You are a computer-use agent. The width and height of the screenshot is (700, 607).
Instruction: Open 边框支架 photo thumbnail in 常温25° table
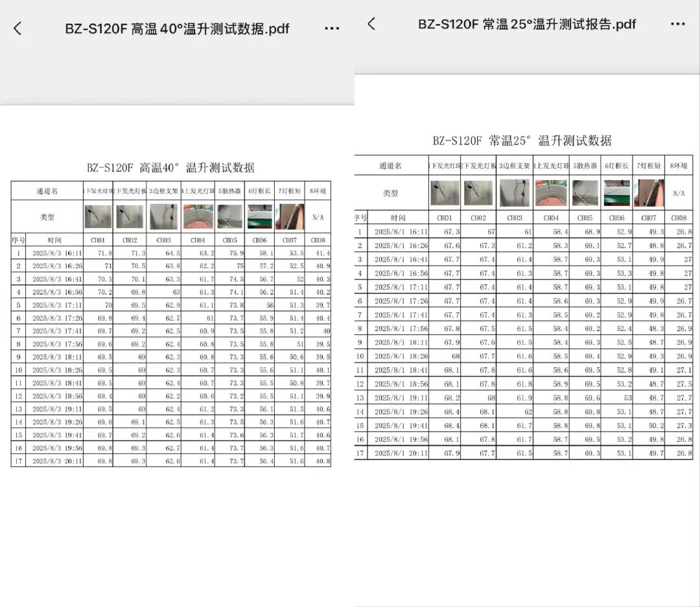point(515,193)
